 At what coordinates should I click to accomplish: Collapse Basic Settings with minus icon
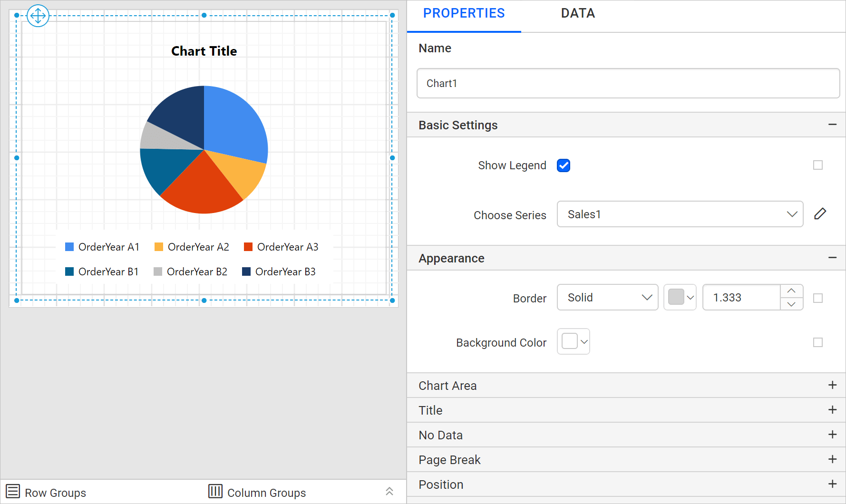click(832, 125)
